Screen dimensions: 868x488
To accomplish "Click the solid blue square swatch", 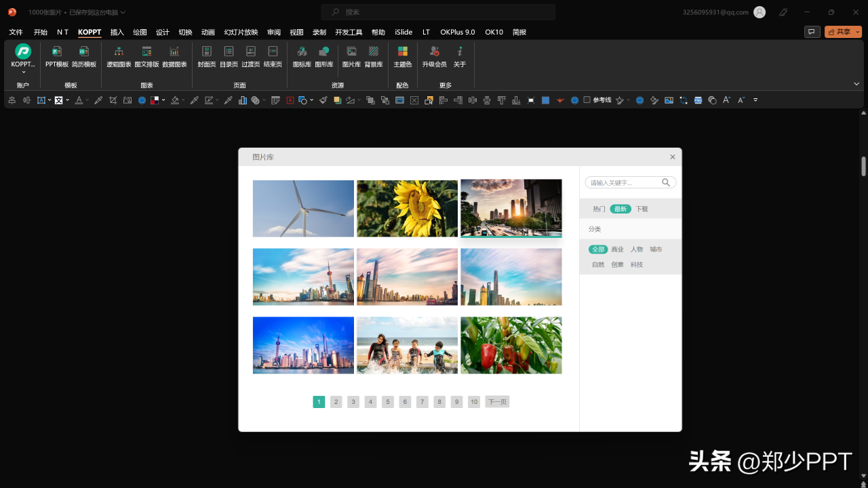I will 545,100.
